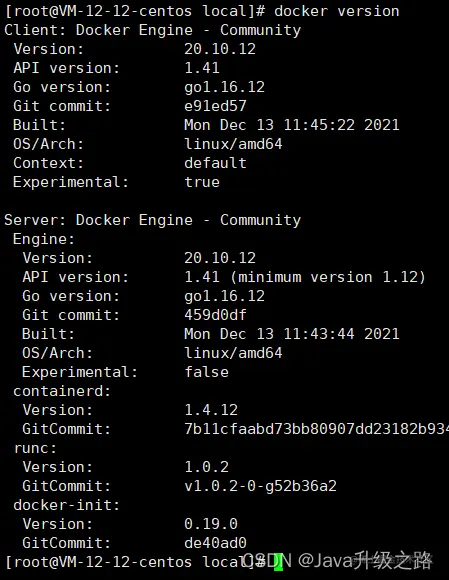Click the green terminal cursor block

click(x=278, y=562)
